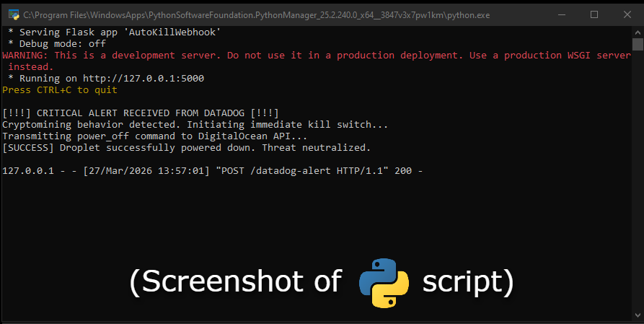Click the scrollbar down arrow
This screenshot has width=644, height=324.
(638, 315)
